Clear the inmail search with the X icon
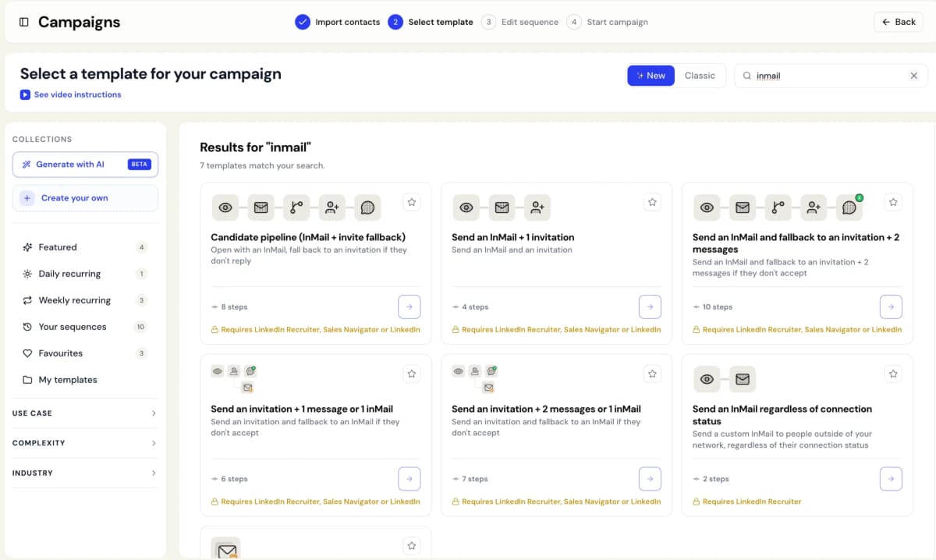Image resolution: width=936 pixels, height=560 pixels. [914, 76]
